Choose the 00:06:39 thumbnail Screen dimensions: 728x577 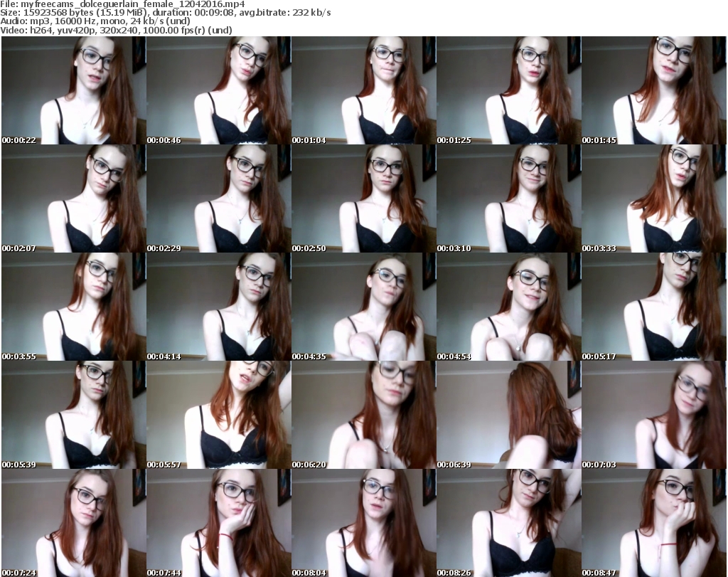(x=509, y=415)
